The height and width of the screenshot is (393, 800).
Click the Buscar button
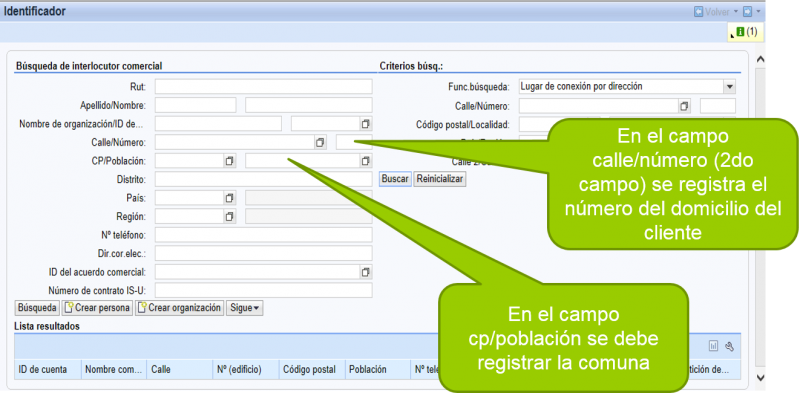pyautogui.click(x=395, y=180)
